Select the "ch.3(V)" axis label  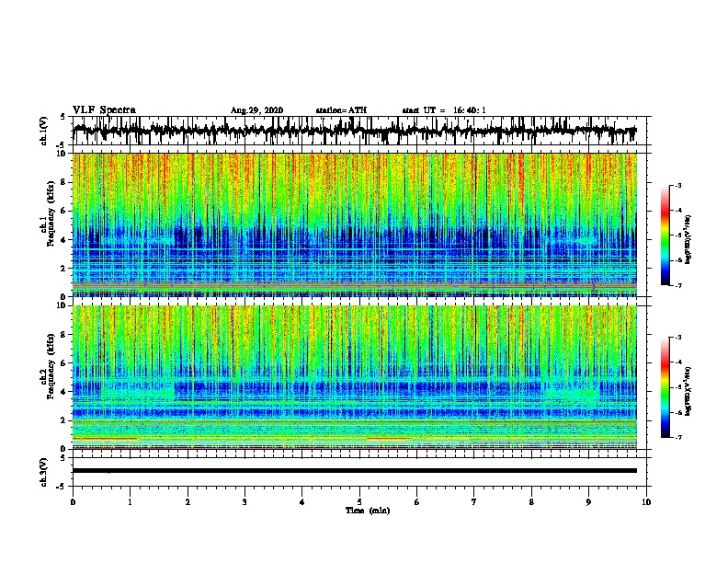pyautogui.click(x=43, y=472)
